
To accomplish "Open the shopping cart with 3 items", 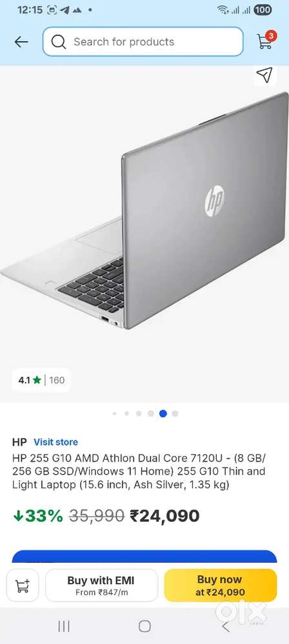I will click(266, 41).
